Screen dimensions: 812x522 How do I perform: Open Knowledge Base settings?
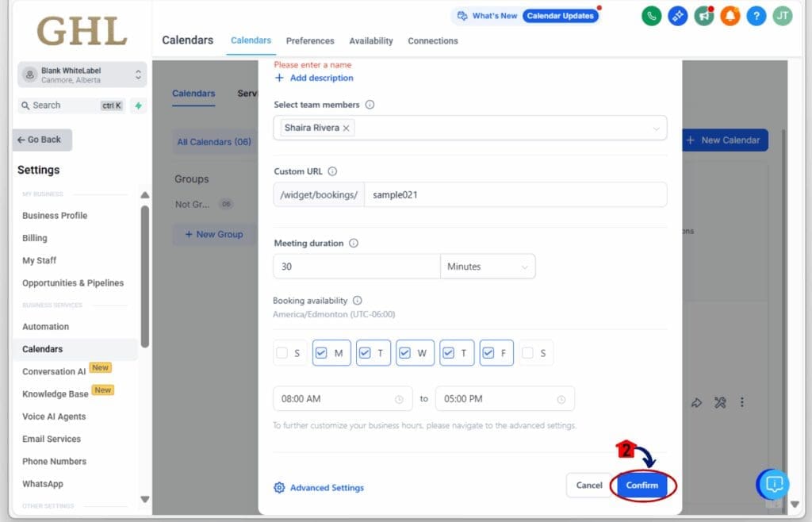[x=56, y=394]
